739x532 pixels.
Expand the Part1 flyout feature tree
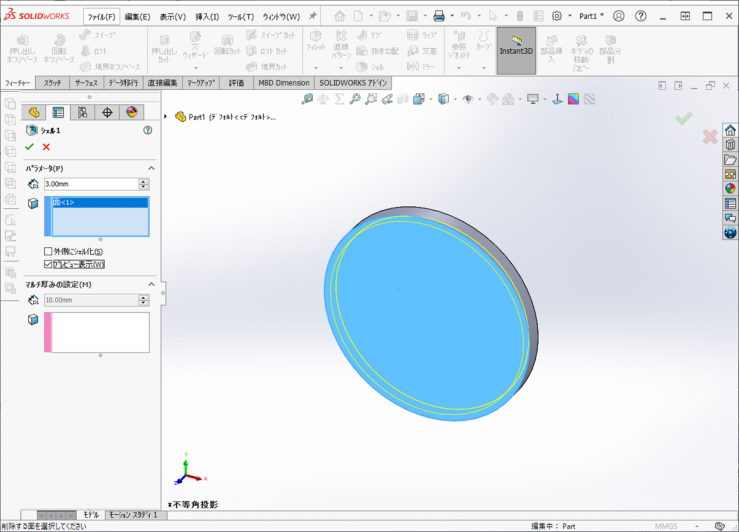tap(166, 117)
